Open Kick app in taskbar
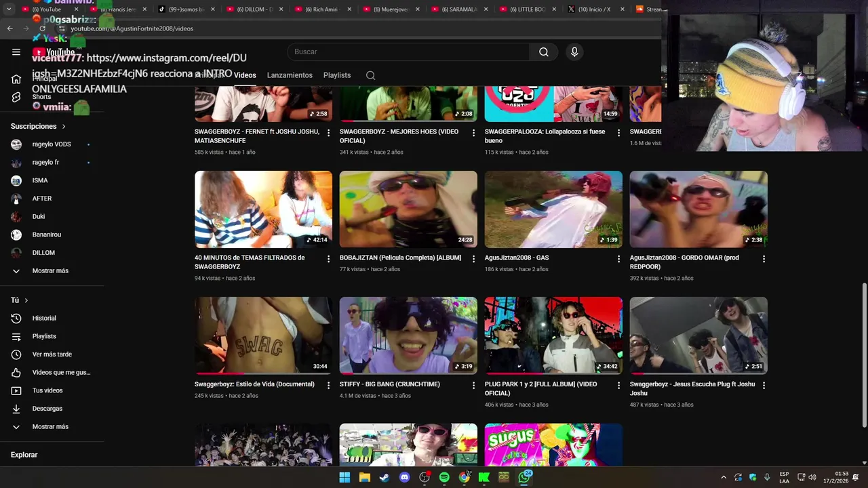This screenshot has width=868, height=488. coord(484,477)
